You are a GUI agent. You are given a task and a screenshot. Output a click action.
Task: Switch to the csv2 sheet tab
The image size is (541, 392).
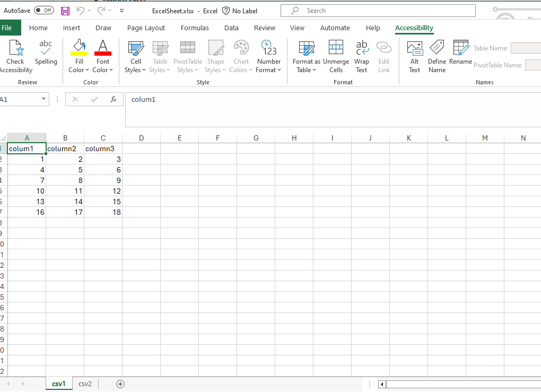pos(85,384)
